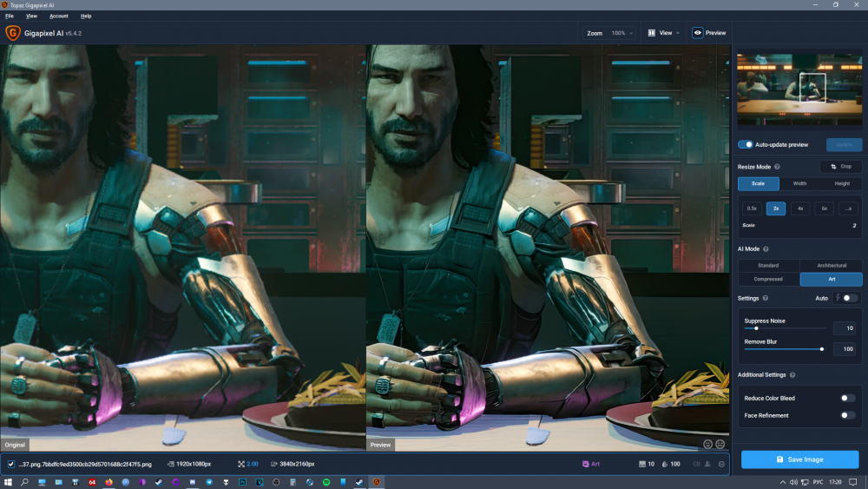Remove image with the minus circle icon
The height and width of the screenshot is (489, 868).
pos(721,464)
